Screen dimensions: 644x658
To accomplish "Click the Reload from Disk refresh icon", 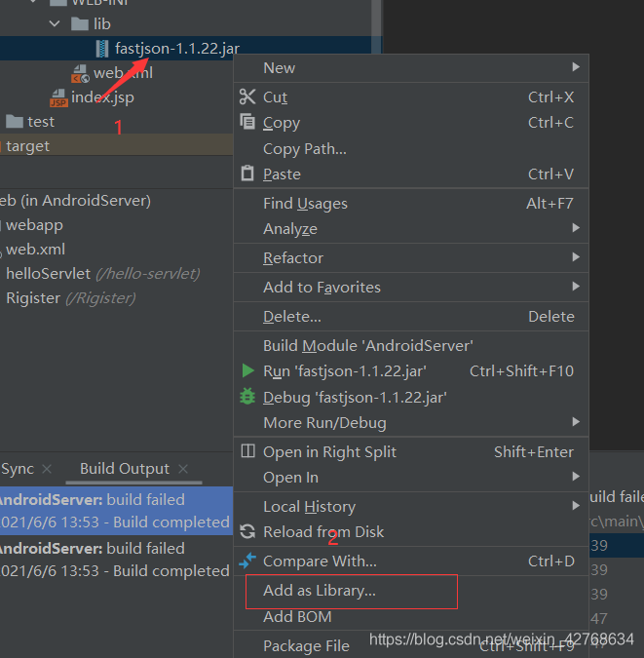I will 247,531.
